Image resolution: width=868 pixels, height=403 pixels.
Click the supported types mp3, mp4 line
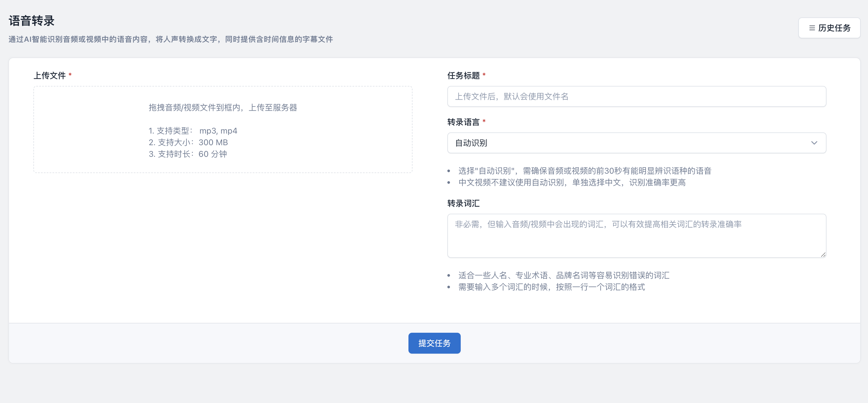tap(193, 131)
